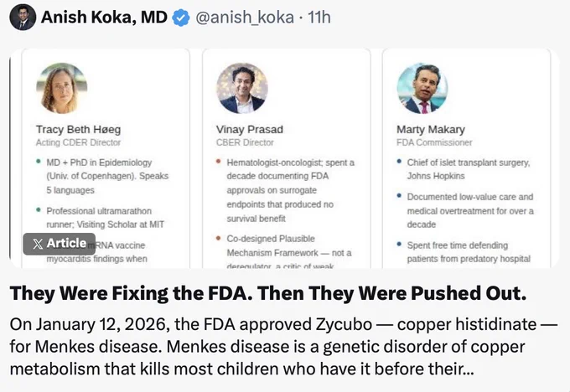View Marty Makary's profile photo
The width and height of the screenshot is (570, 392).
422,88
